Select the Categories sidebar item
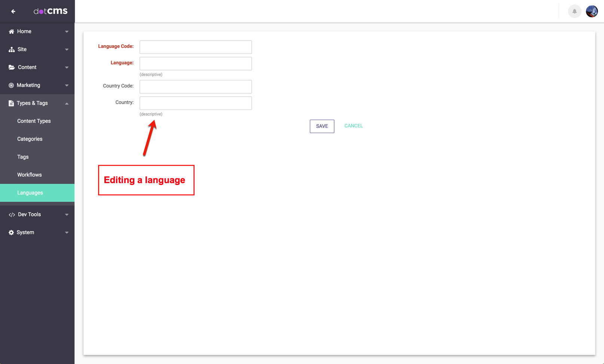The height and width of the screenshot is (364, 604). (30, 139)
